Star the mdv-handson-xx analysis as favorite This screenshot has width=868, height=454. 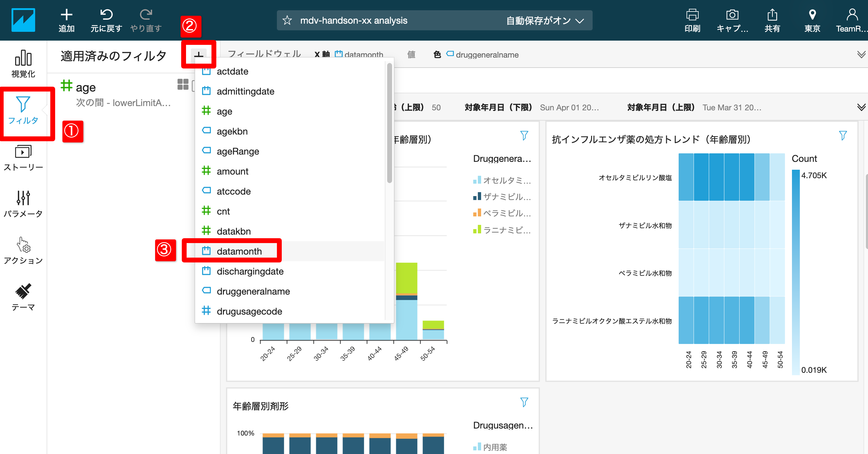(287, 21)
